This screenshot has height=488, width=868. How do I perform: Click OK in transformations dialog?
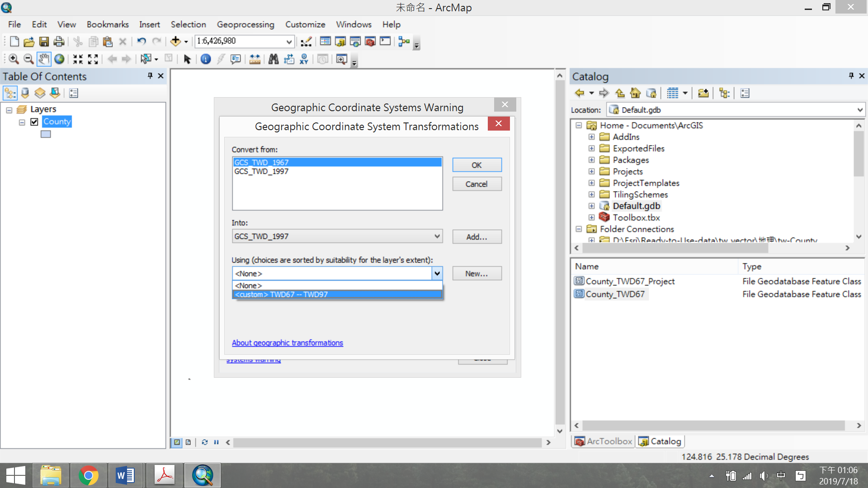point(477,165)
